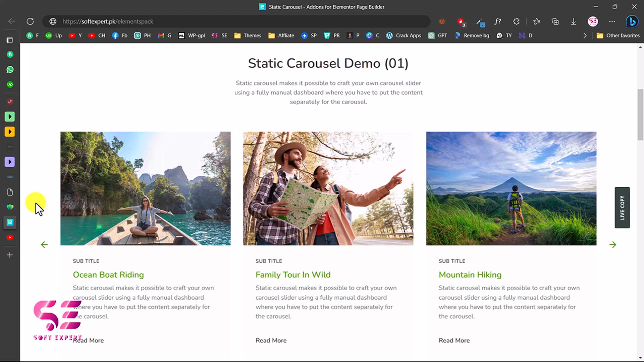Advance carousel with the right arrow
The image size is (644, 362).
[x=613, y=245]
